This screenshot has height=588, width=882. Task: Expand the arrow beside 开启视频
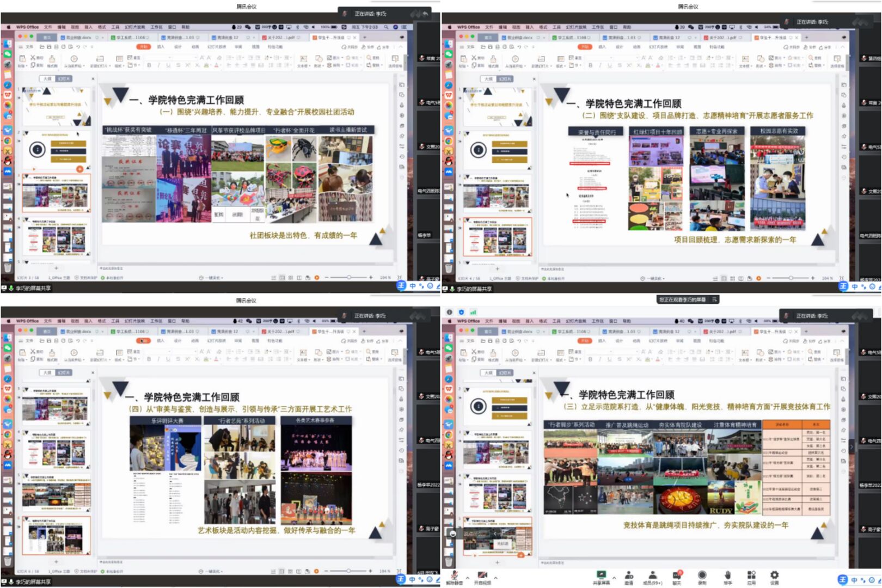495,578
